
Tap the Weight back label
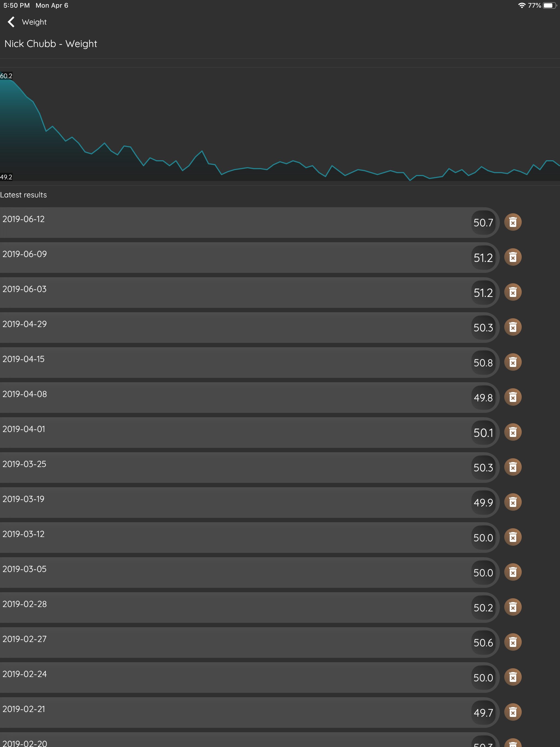coord(34,22)
